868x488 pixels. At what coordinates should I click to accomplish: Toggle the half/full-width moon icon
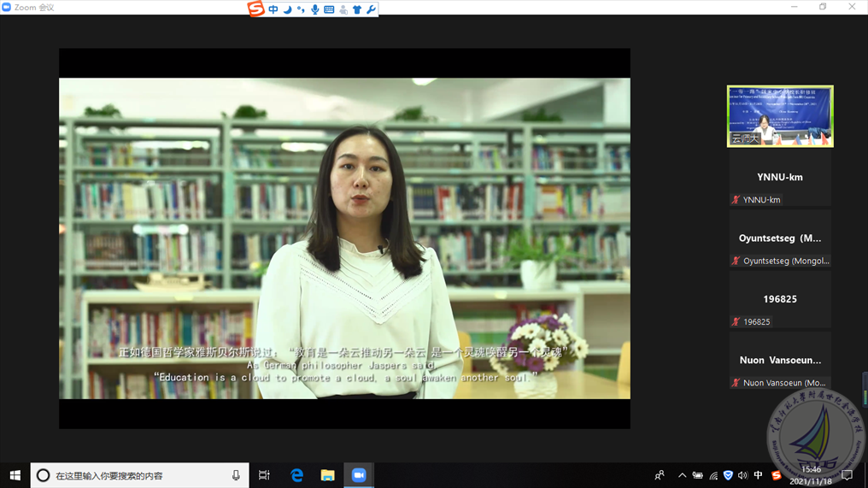287,9
